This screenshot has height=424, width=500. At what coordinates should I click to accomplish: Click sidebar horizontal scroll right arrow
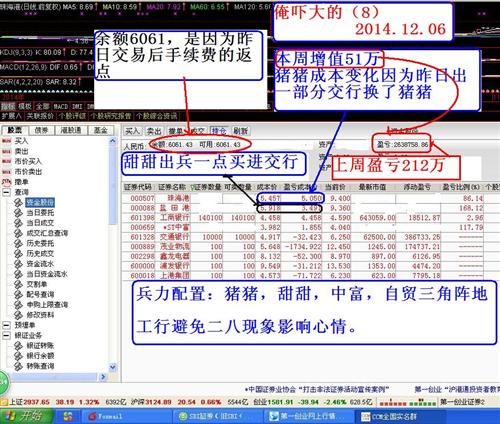pos(103,377)
